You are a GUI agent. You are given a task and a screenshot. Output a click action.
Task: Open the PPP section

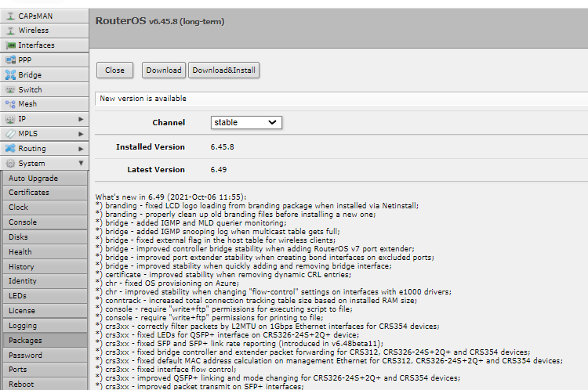[x=44, y=60]
